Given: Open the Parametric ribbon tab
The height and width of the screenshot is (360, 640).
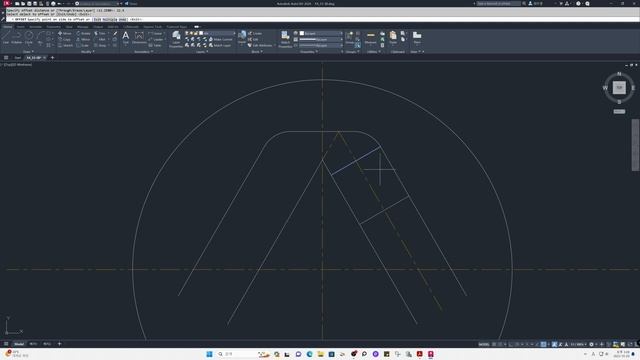Looking at the screenshot, I should coord(53,27).
